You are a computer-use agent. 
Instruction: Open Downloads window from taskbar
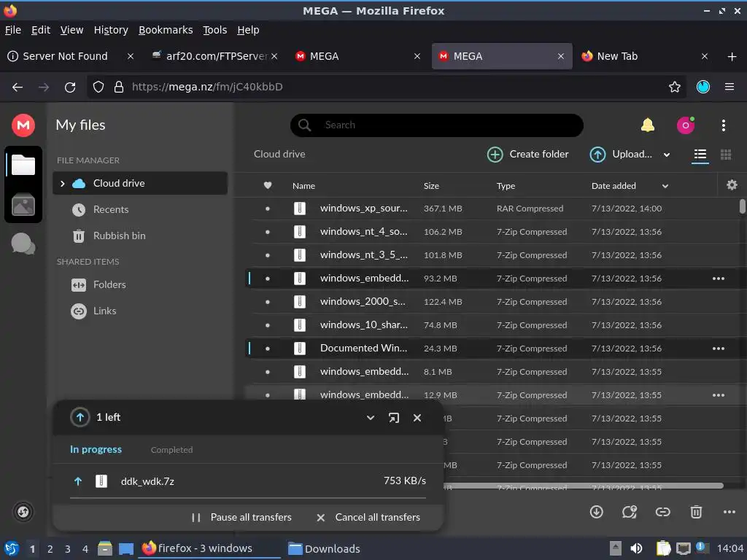pos(324,549)
